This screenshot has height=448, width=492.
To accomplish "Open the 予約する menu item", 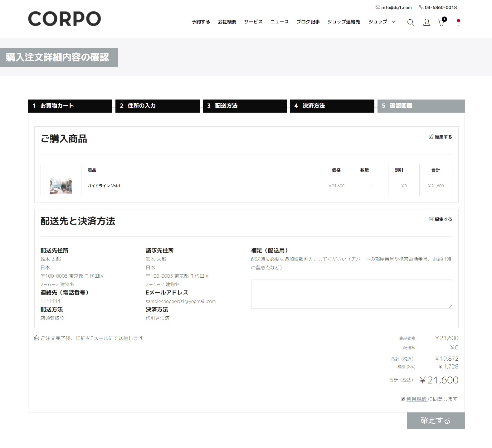I will [x=201, y=22].
